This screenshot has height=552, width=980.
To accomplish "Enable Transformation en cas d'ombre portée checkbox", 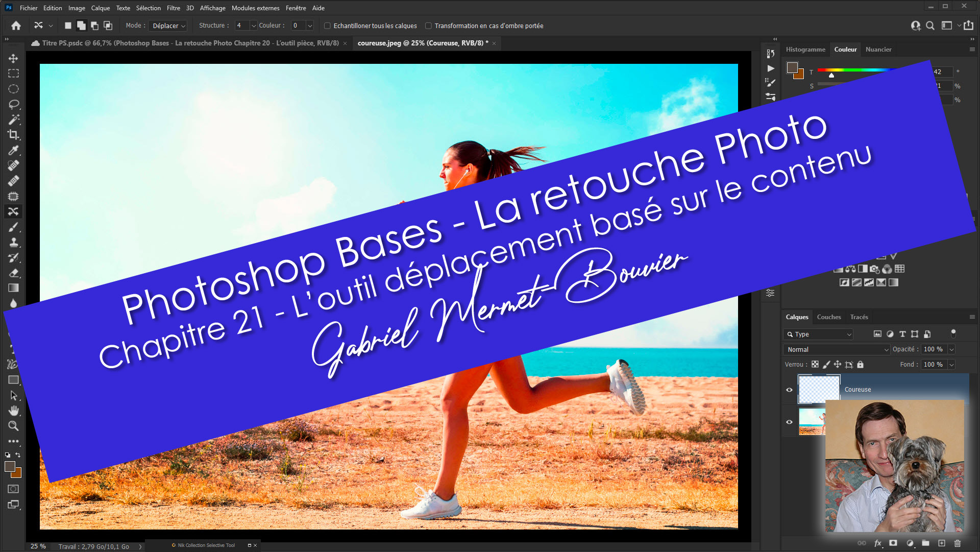I will [x=429, y=26].
